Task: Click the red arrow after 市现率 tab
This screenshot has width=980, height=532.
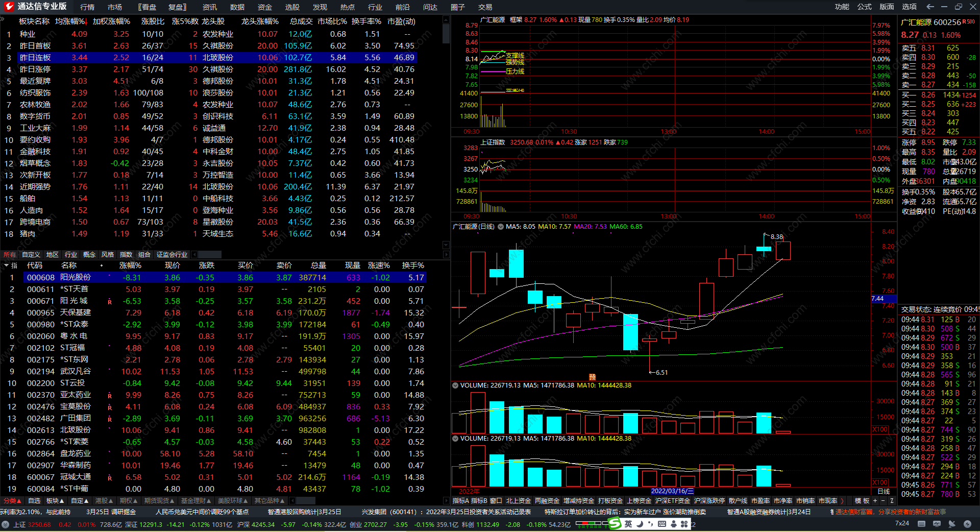Action: 842,501
